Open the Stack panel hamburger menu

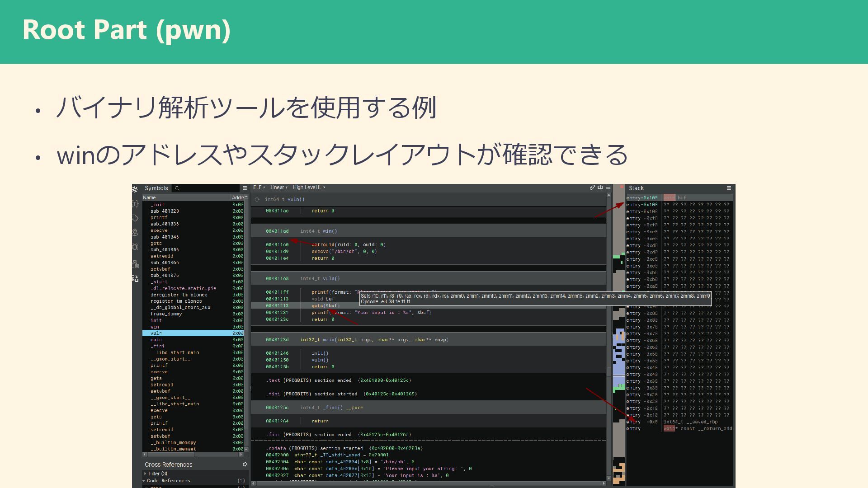tap(729, 188)
